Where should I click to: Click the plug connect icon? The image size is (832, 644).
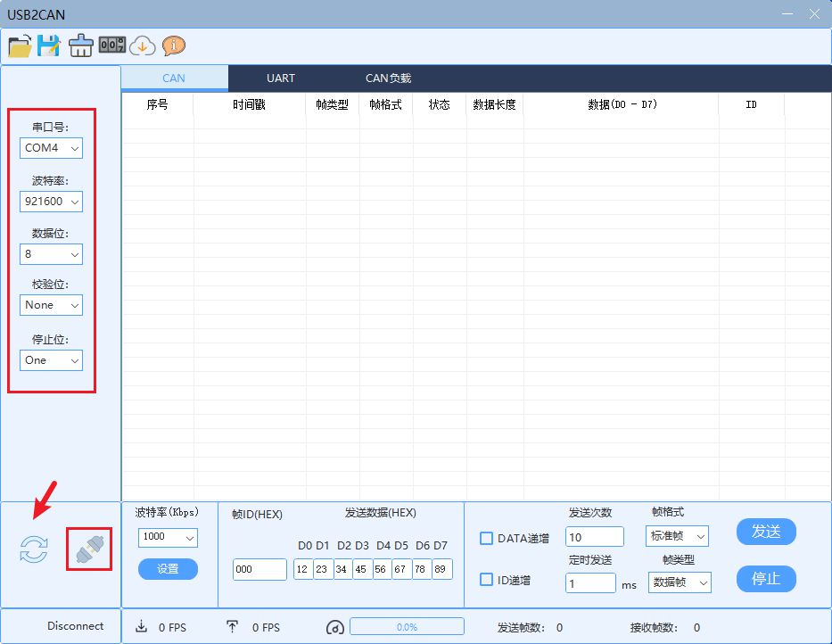tap(89, 549)
